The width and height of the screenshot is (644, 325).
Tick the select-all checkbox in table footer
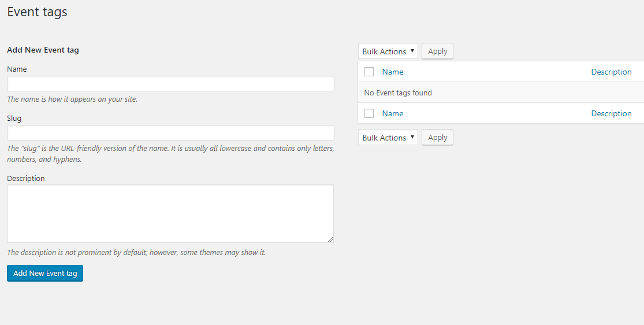tap(369, 114)
